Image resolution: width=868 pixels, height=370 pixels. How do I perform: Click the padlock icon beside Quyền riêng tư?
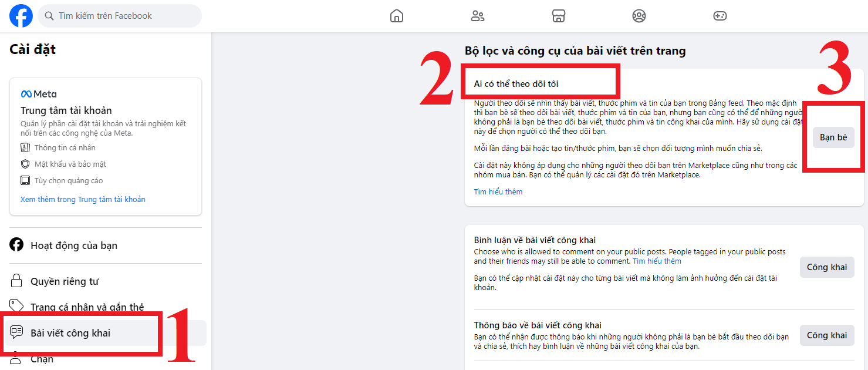click(x=16, y=281)
